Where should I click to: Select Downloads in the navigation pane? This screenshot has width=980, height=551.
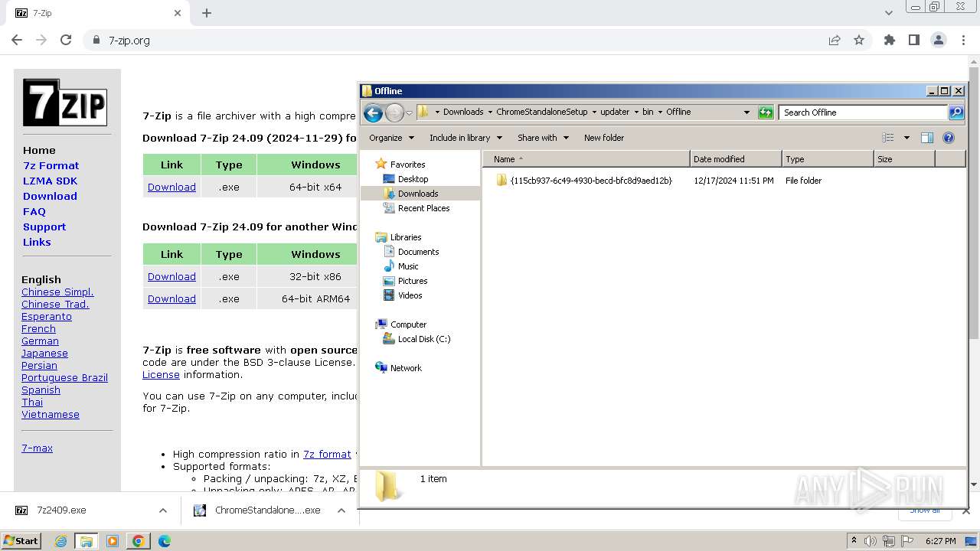click(418, 194)
